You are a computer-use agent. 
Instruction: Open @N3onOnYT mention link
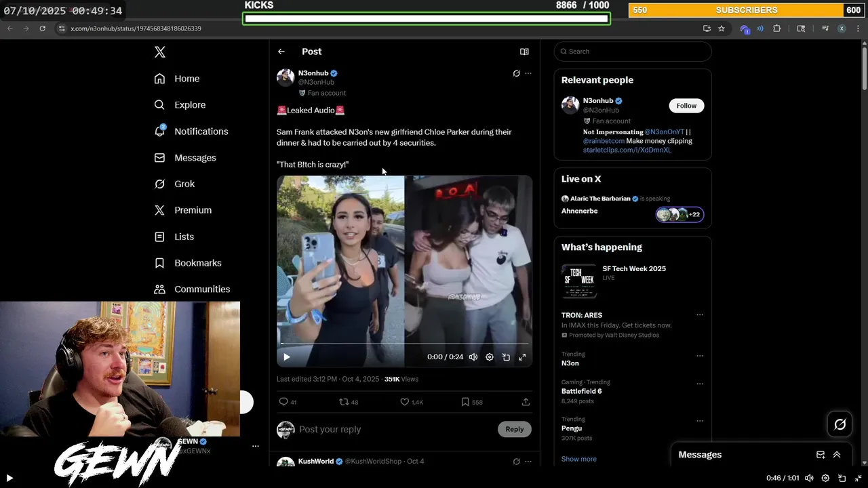(x=665, y=132)
